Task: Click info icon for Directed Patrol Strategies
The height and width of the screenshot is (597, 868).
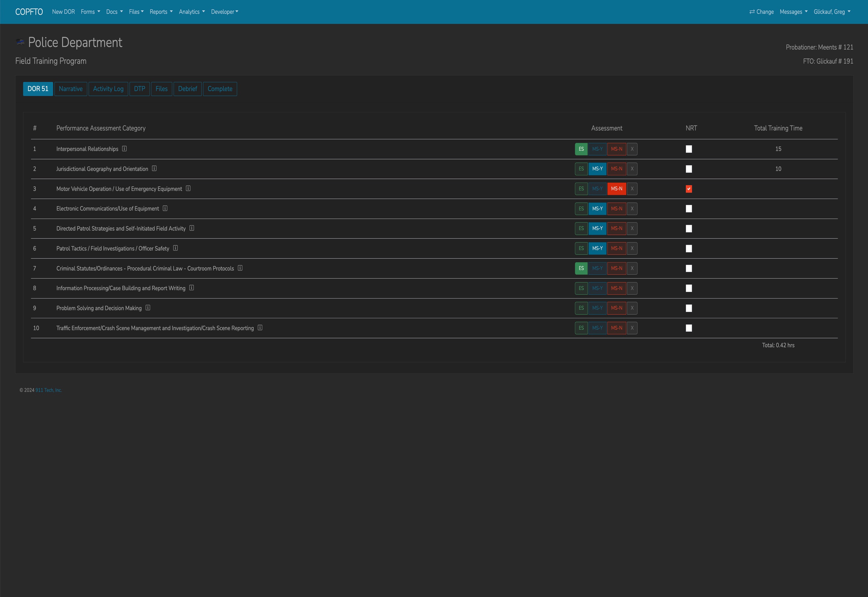Action: [x=192, y=228]
